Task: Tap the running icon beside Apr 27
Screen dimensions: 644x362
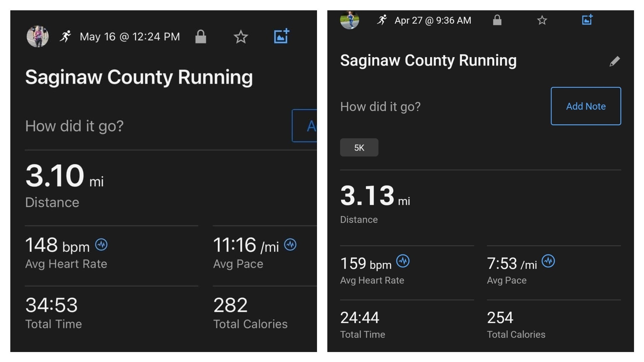Action: pos(382,20)
